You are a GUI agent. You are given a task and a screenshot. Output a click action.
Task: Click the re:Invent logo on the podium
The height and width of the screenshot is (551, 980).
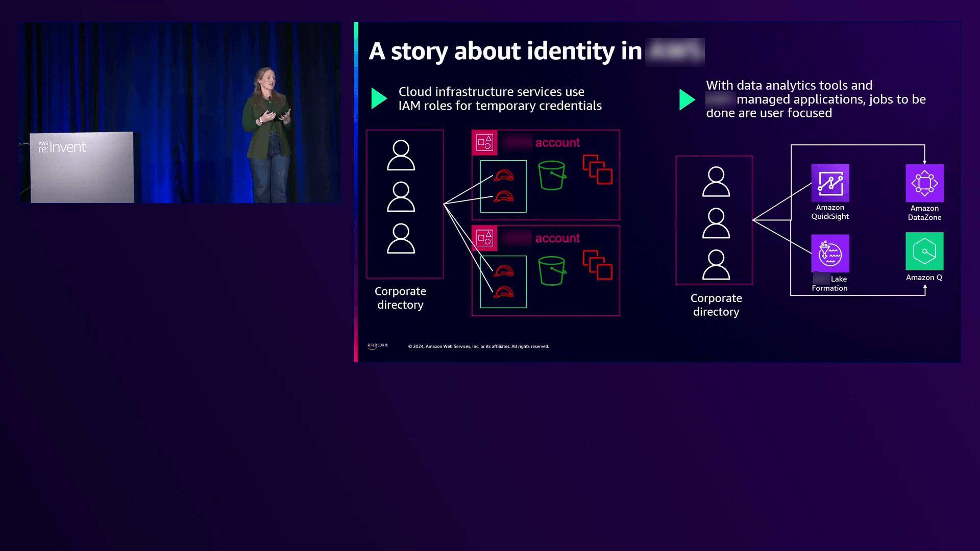pyautogui.click(x=62, y=147)
